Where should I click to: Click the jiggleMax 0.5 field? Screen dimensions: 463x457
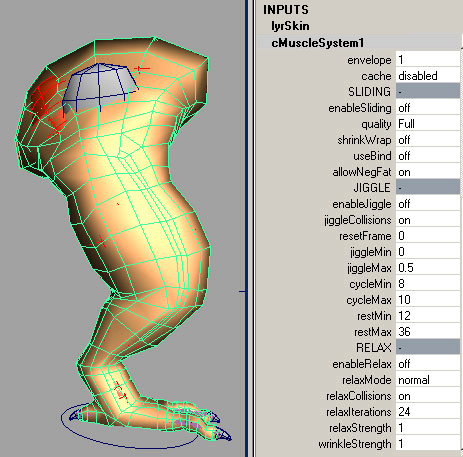pos(428,268)
